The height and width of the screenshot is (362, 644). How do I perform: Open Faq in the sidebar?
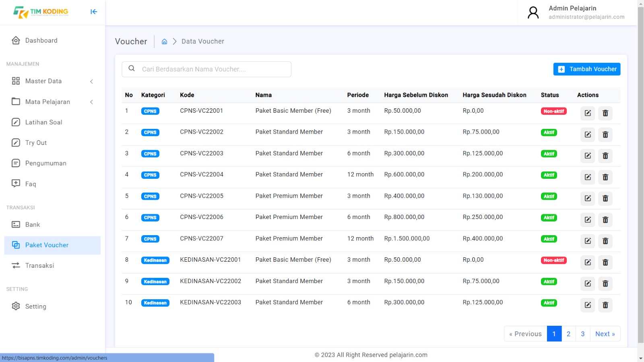click(52, 184)
